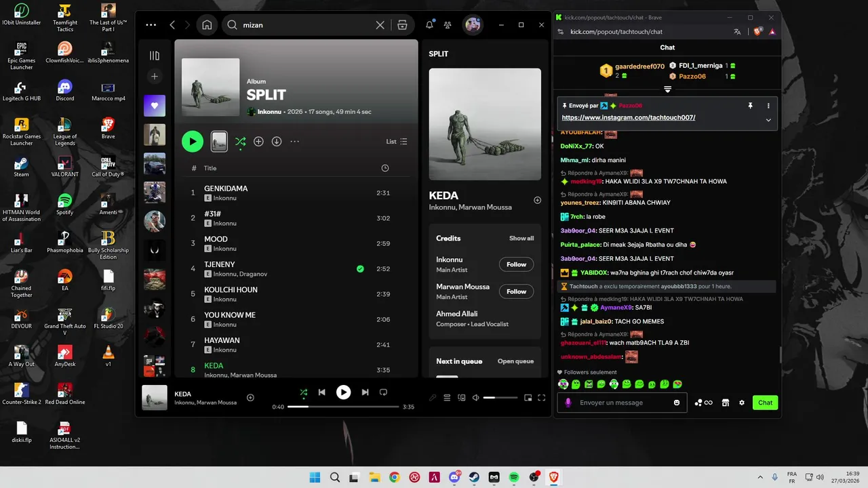Click the green Chat send button
The image size is (868, 488).
click(x=766, y=403)
